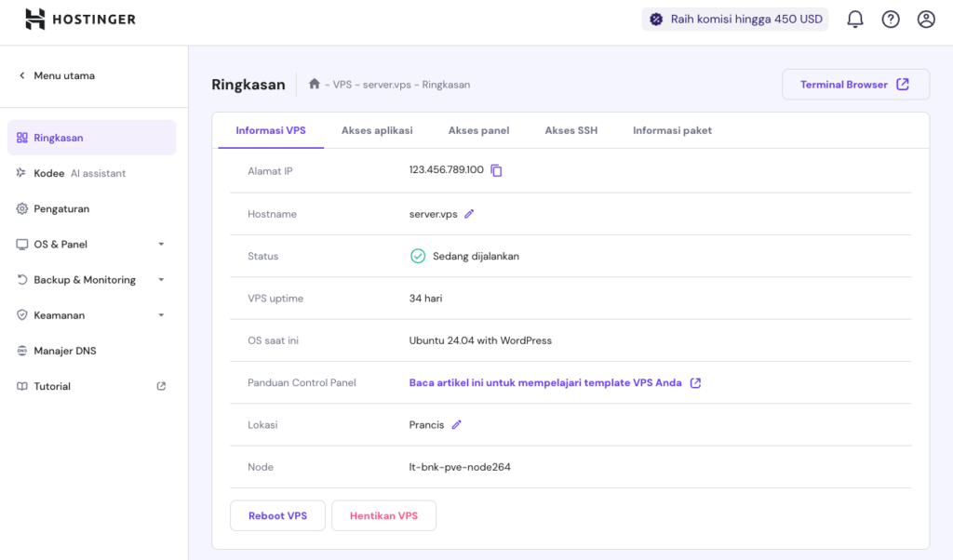Viewport: 953px width, 560px height.
Task: Open help via the question mark icon
Action: (x=890, y=19)
